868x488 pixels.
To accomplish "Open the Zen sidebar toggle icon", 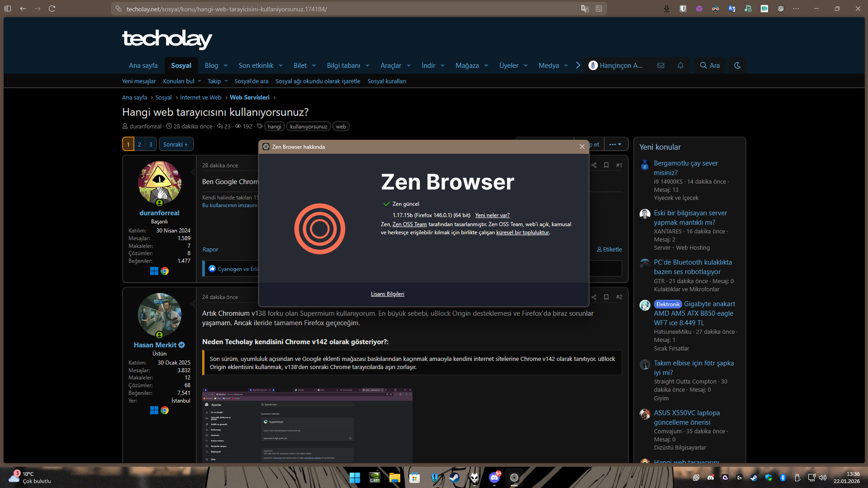I will tap(8, 9).
